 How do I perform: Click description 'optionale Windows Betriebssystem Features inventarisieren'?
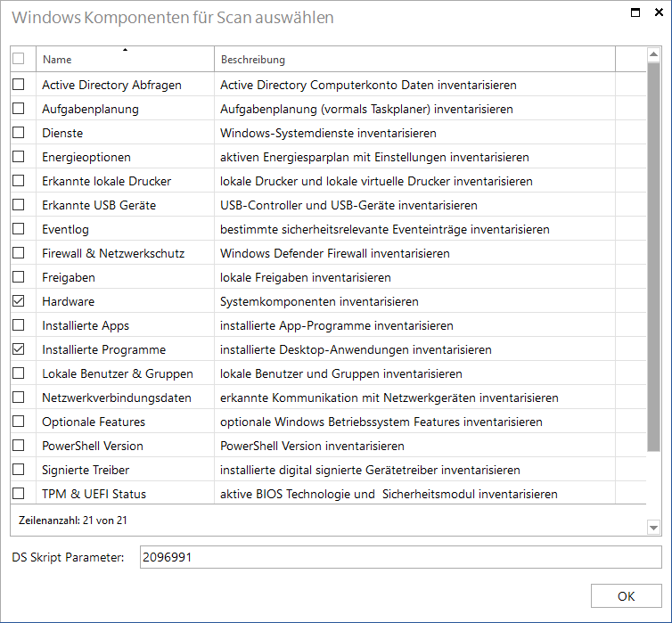point(381,422)
